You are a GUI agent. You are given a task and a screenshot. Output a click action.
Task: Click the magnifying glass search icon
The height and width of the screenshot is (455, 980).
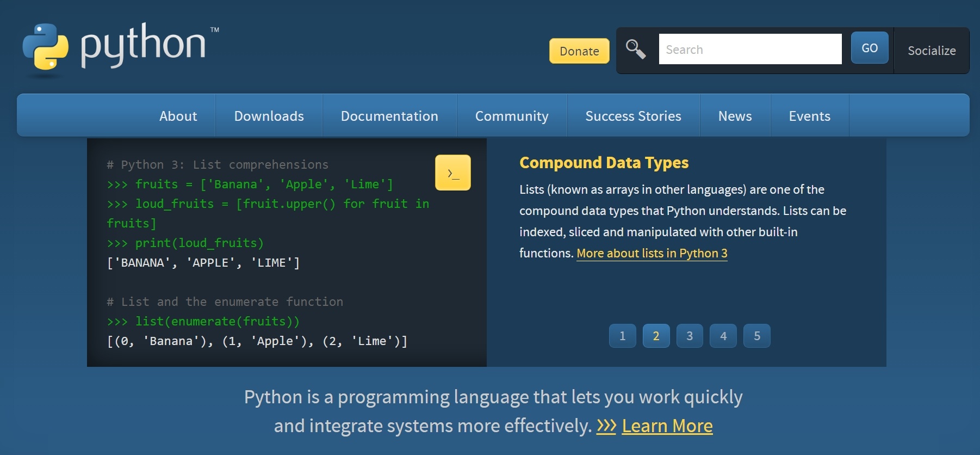(635, 50)
